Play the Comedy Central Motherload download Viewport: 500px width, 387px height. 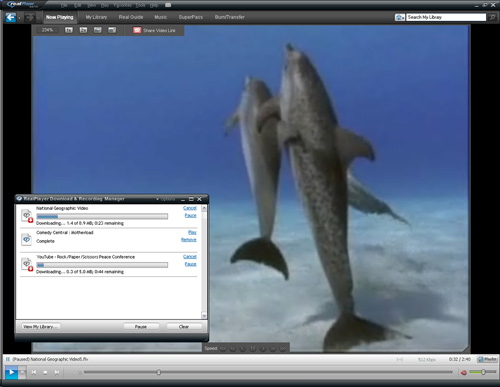click(x=192, y=232)
